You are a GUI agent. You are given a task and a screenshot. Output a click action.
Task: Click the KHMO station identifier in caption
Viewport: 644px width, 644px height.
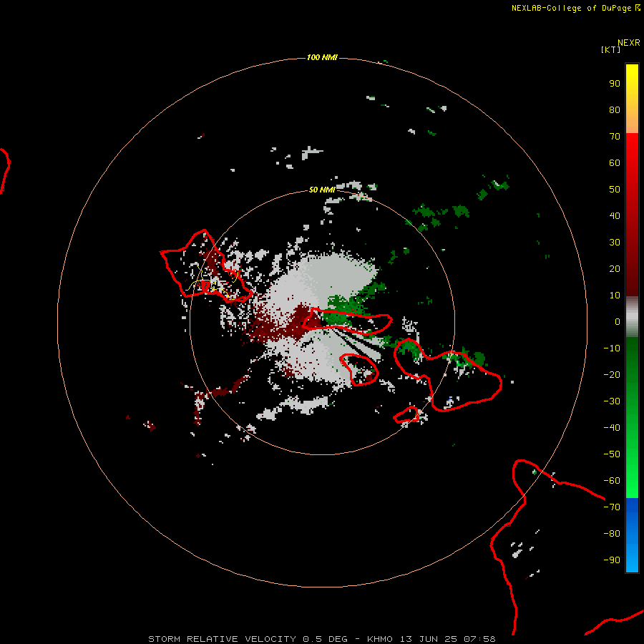[380, 639]
